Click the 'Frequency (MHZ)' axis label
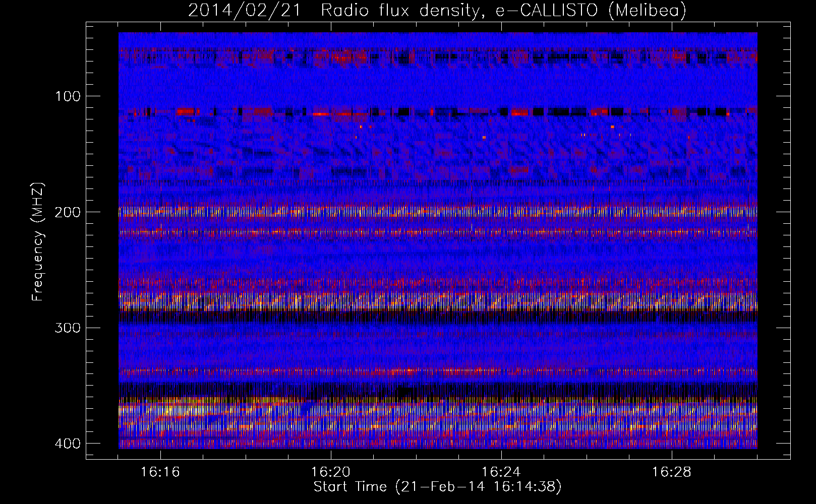Screen dimensions: 816x504 coord(38,241)
